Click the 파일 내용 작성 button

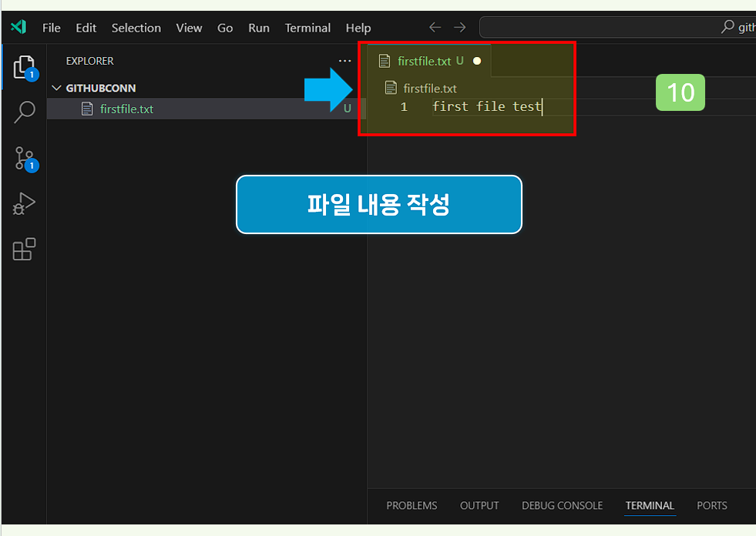(x=378, y=204)
